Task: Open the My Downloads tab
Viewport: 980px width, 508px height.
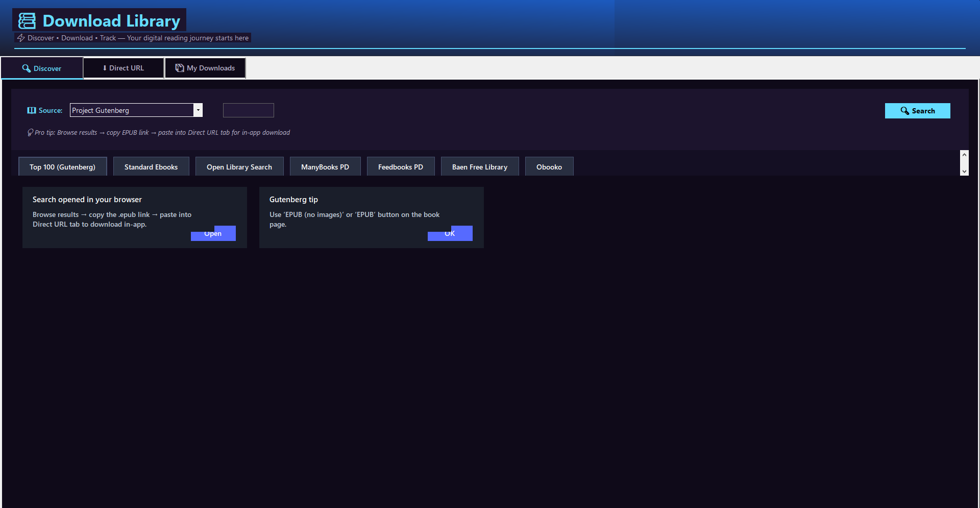Action: (x=205, y=67)
